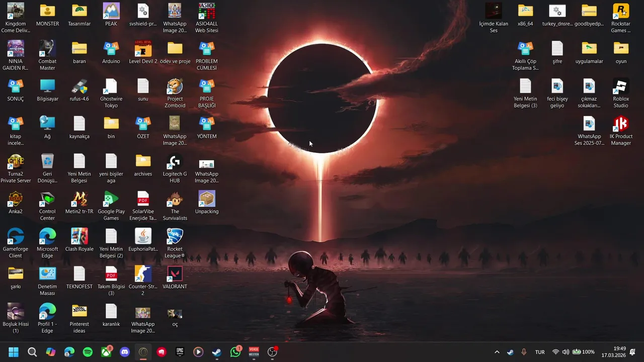Launch Anka2 desktop shortcut
Screen dimensions: 644x362
pyautogui.click(x=16, y=203)
